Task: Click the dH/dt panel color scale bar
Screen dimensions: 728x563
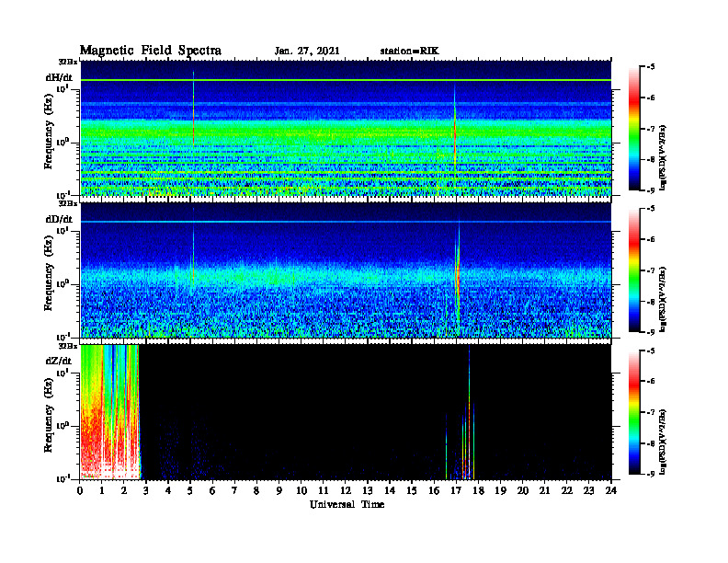Action: pos(634,129)
